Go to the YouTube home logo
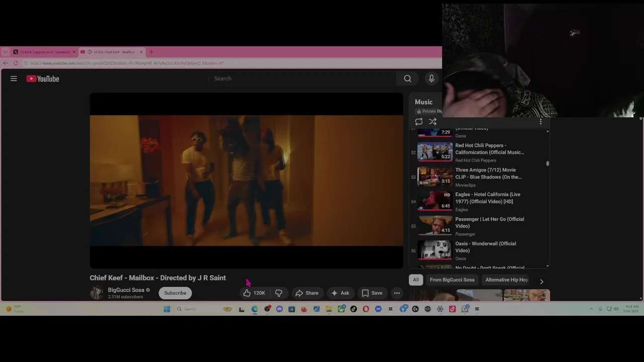The height and width of the screenshot is (362, 644). pos(43,78)
